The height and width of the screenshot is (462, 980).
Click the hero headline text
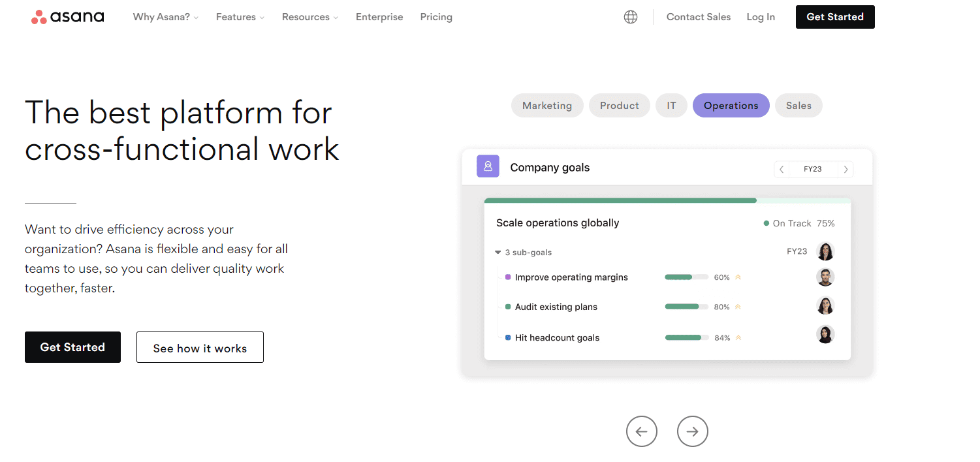pyautogui.click(x=182, y=131)
